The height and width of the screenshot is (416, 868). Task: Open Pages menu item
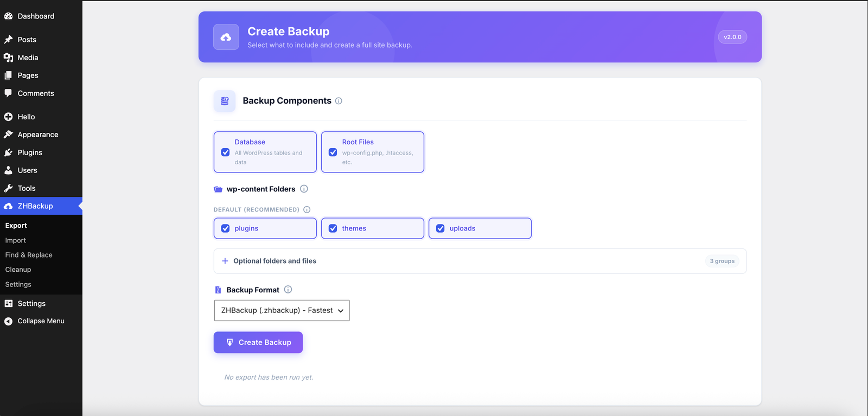pyautogui.click(x=41, y=75)
